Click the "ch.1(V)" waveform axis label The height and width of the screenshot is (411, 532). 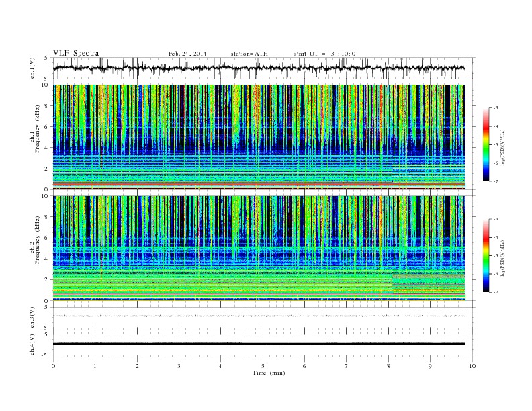tap(32, 68)
